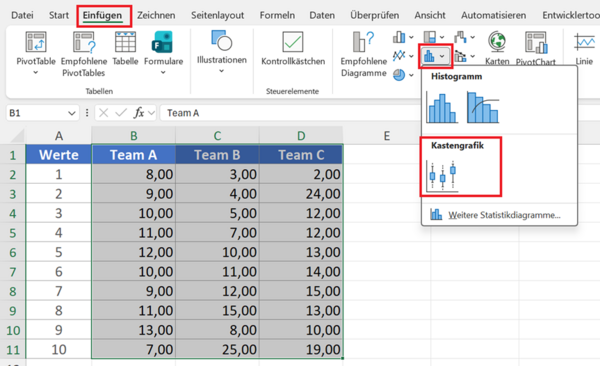This screenshot has width=600, height=366.
Task: Insert a PivotTable icon
Action: [x=36, y=42]
